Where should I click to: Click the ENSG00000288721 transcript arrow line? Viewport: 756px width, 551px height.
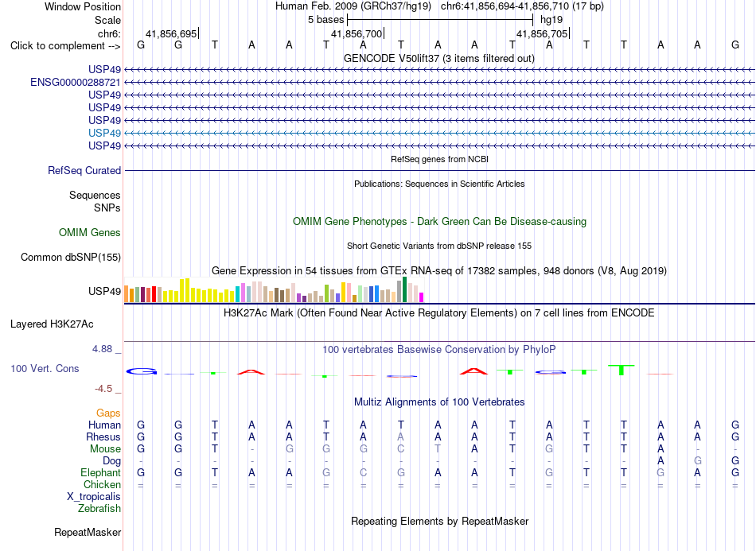pos(439,83)
